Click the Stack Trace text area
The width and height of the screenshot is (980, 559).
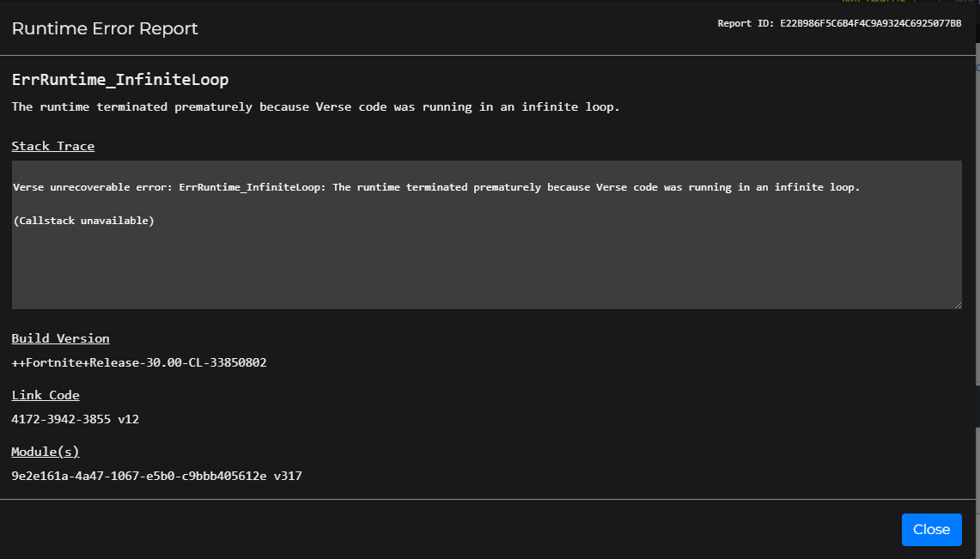486,234
